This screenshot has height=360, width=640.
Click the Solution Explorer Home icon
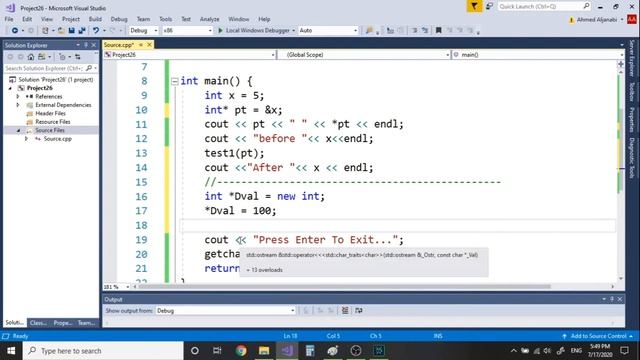pos(31,57)
